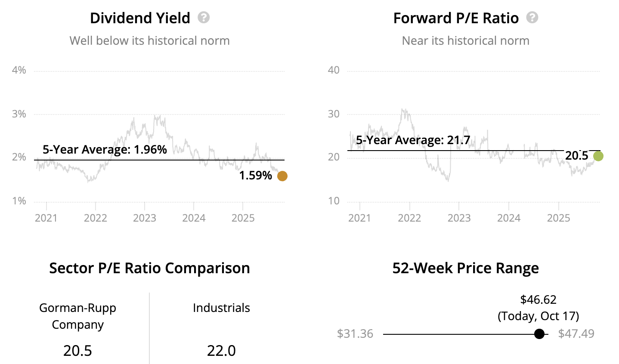Click the help icon beside Dividend Yield
Image resolution: width=619 pixels, height=364 pixels.
[x=204, y=18]
